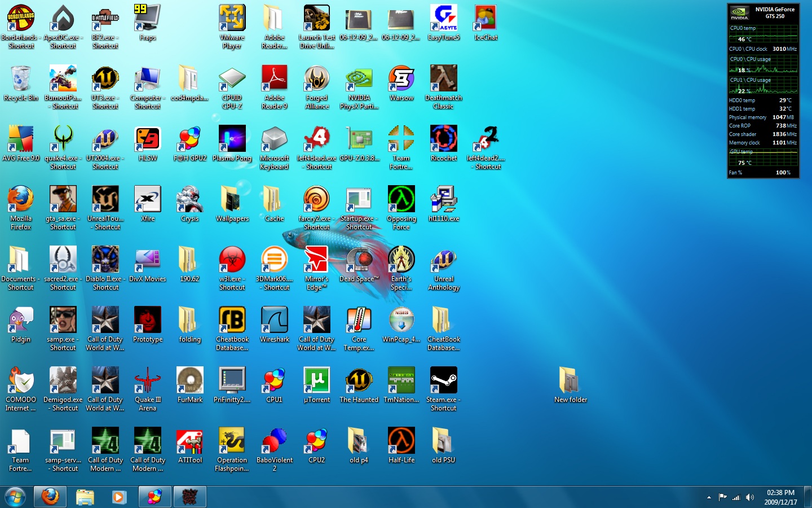Select the Core Temp.exe icon
This screenshot has height=508, width=812.
coord(359,320)
